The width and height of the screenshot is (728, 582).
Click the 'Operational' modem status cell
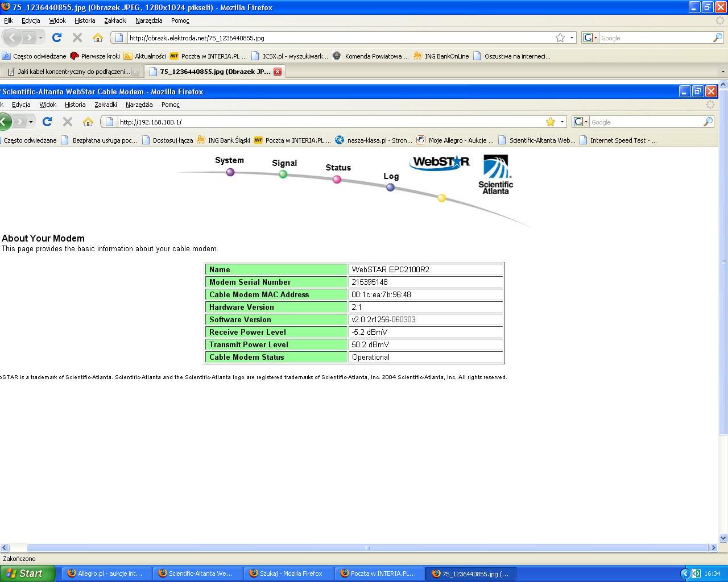(426, 357)
